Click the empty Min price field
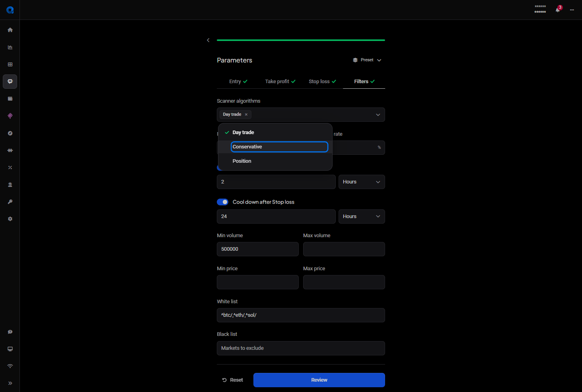 click(x=258, y=282)
